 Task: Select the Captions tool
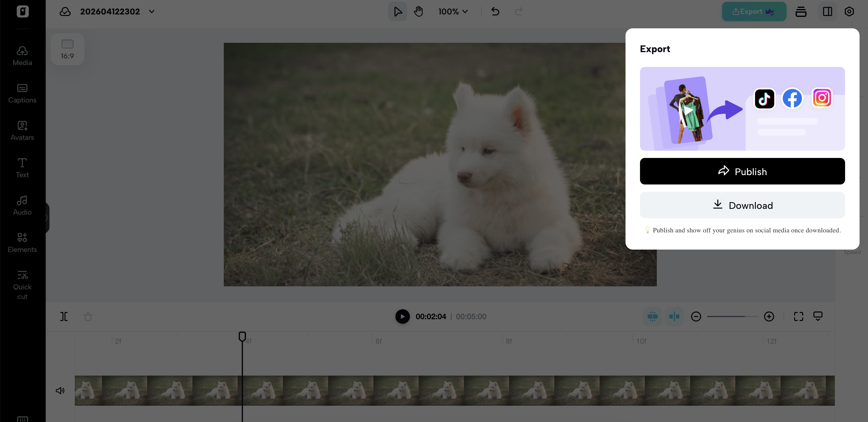click(22, 93)
